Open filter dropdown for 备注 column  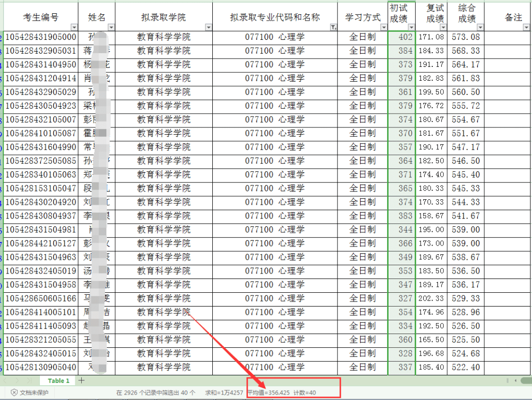pyautogui.click(x=526, y=27)
